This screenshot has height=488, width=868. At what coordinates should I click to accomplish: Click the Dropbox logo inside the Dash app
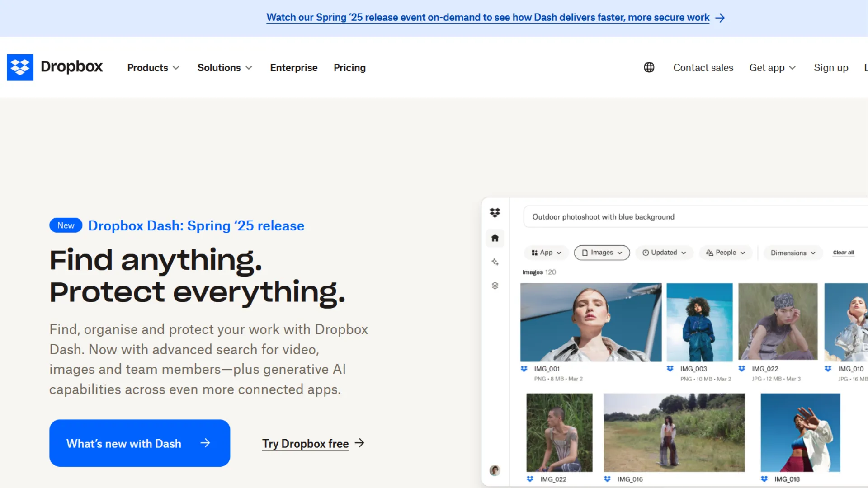(495, 212)
